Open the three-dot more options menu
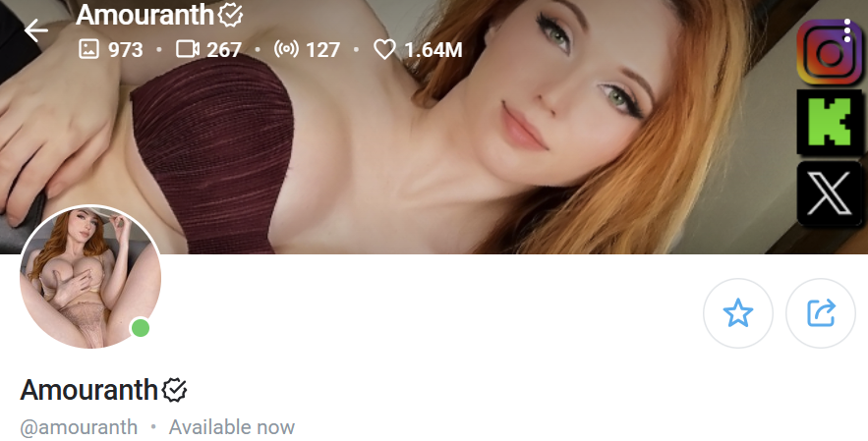The width and height of the screenshot is (868, 441). pyautogui.click(x=847, y=29)
